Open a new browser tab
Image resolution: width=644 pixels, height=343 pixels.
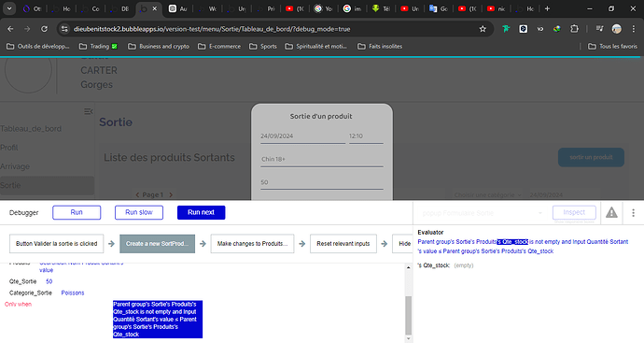point(547,8)
